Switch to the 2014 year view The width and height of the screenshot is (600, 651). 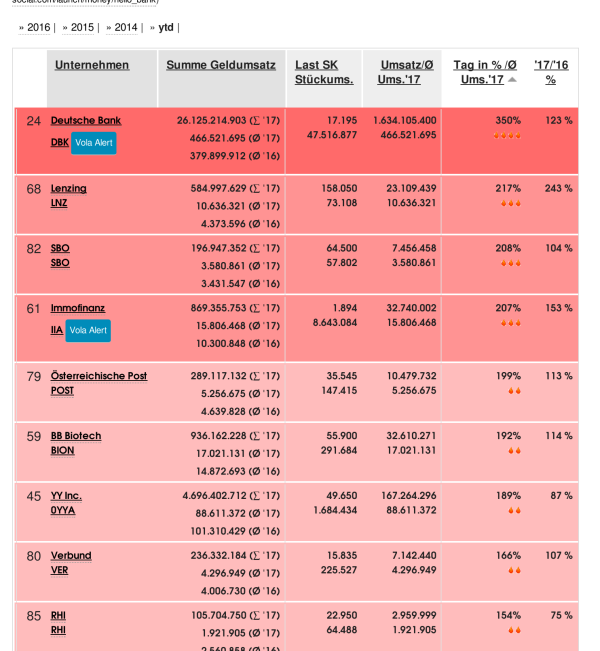[x=126, y=27]
